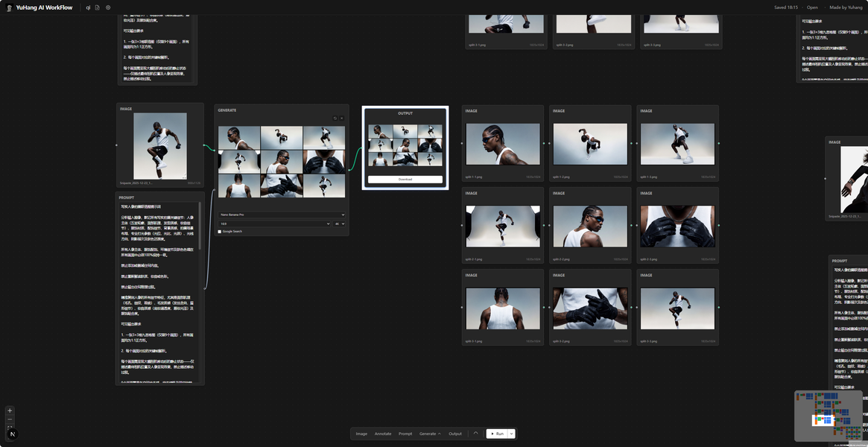The width and height of the screenshot is (868, 447).
Task: Select split-2-3.png gloved fists image
Action: [677, 226]
